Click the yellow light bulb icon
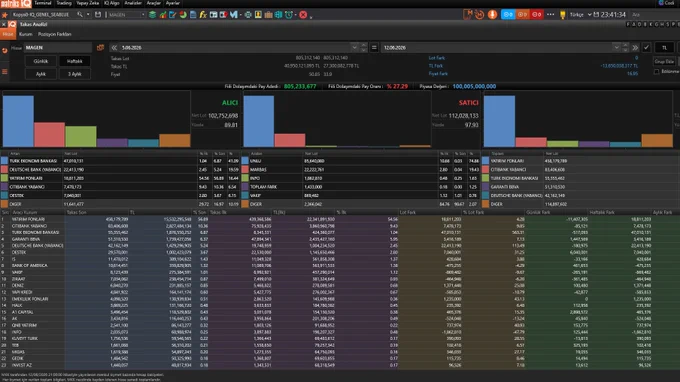The height and width of the screenshot is (382, 680). click(562, 15)
